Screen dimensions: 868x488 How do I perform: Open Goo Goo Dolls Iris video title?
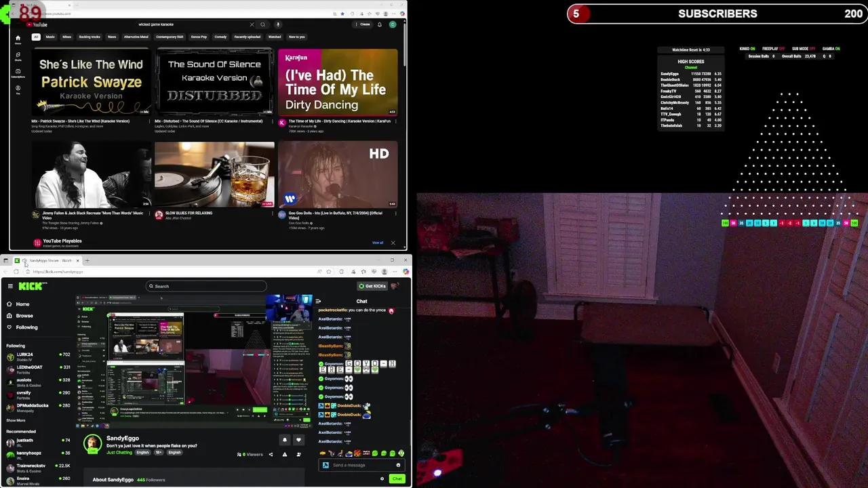tap(335, 215)
